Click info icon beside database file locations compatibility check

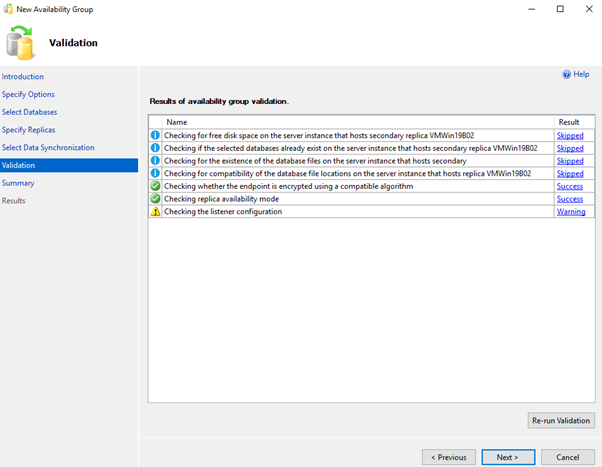(x=155, y=174)
